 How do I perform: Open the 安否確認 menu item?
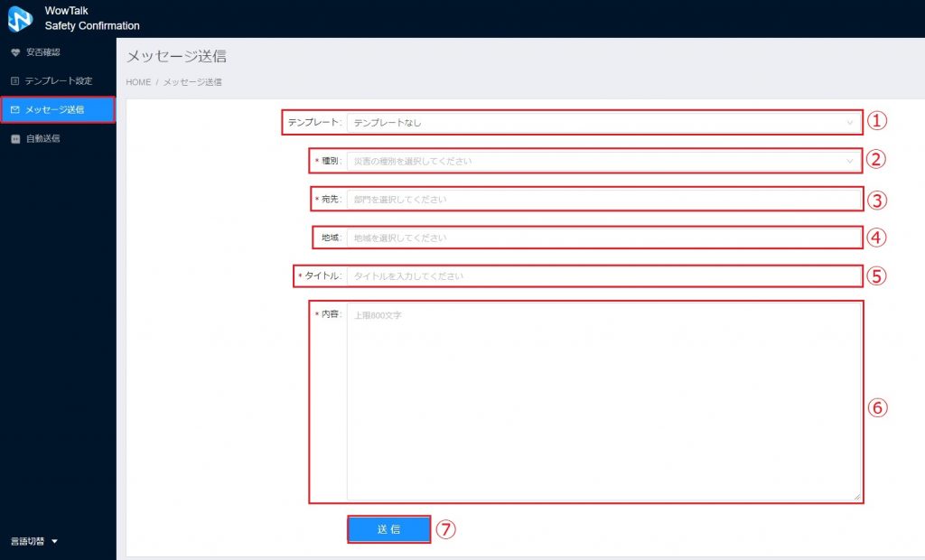coord(58,52)
